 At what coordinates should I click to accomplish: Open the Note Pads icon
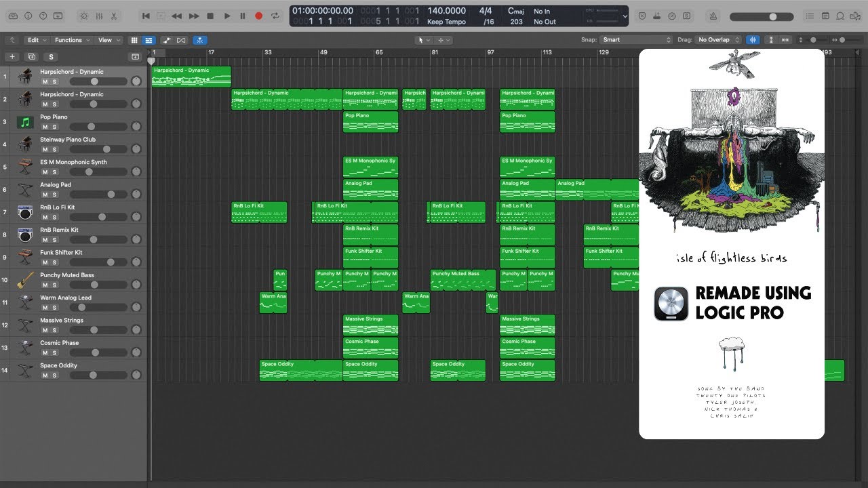point(825,16)
